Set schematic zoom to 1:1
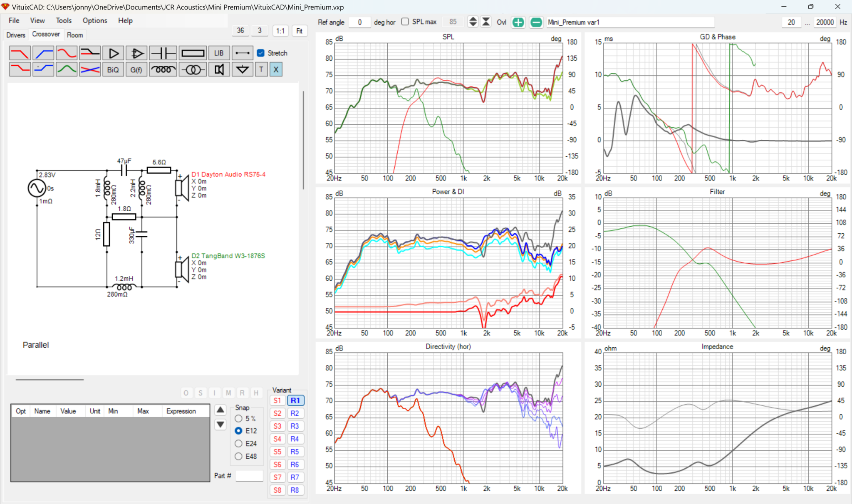This screenshot has width=852, height=504. pyautogui.click(x=280, y=31)
